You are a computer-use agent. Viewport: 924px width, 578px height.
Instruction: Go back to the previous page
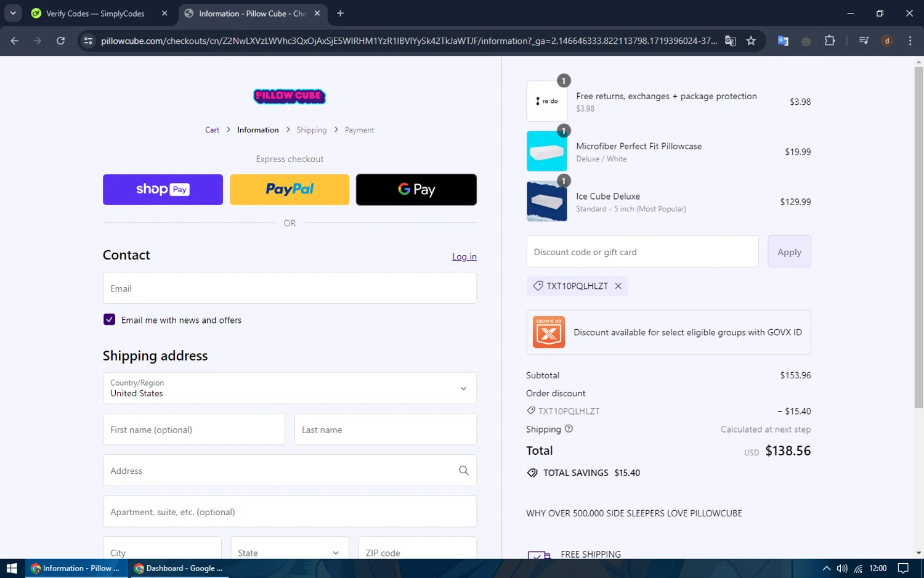coord(15,41)
